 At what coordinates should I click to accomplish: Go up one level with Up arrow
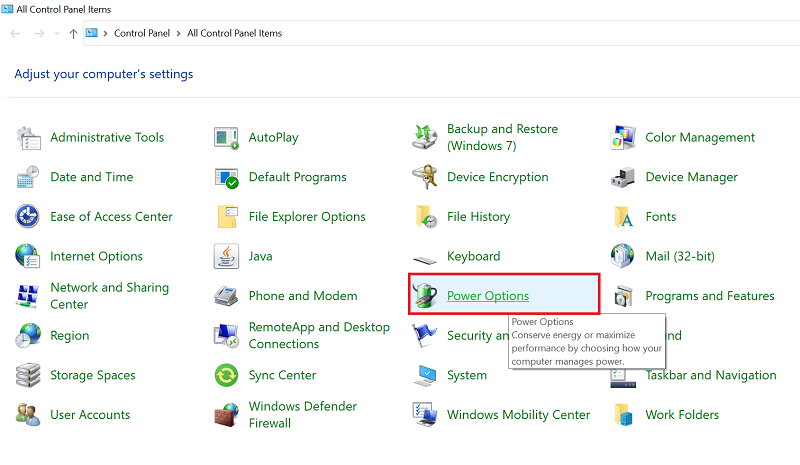[x=73, y=34]
